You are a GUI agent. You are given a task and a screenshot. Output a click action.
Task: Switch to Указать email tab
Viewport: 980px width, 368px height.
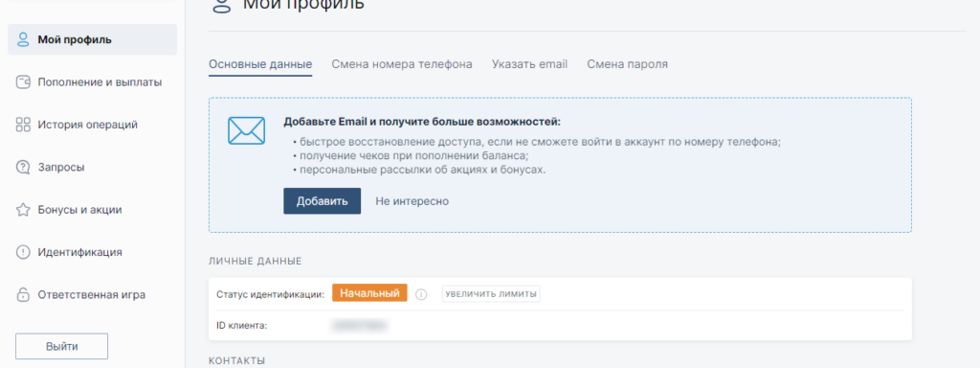tap(529, 64)
